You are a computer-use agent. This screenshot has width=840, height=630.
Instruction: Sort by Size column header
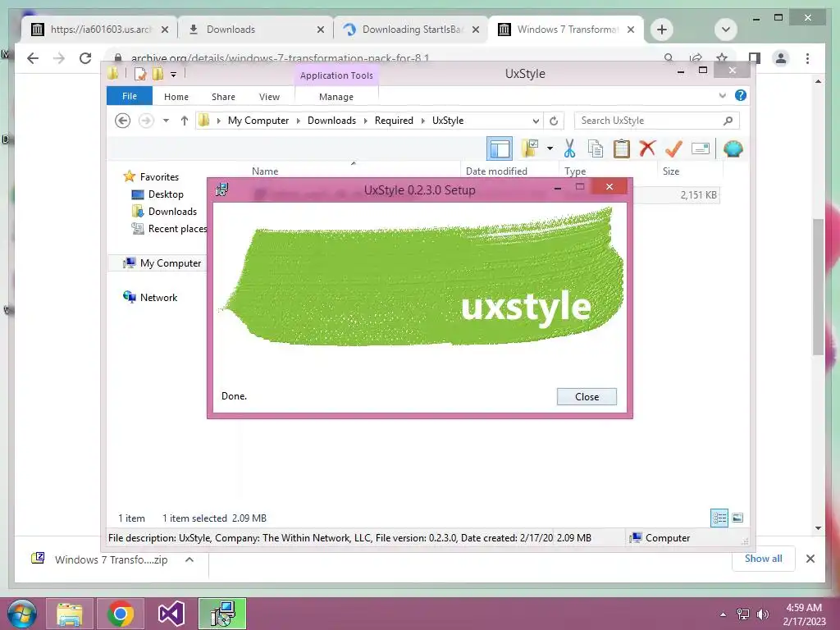point(671,171)
